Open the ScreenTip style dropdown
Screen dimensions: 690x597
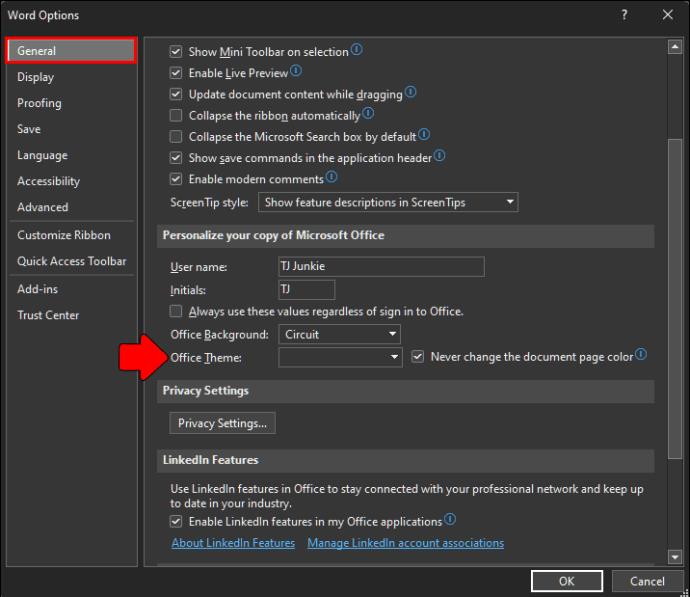tap(388, 202)
